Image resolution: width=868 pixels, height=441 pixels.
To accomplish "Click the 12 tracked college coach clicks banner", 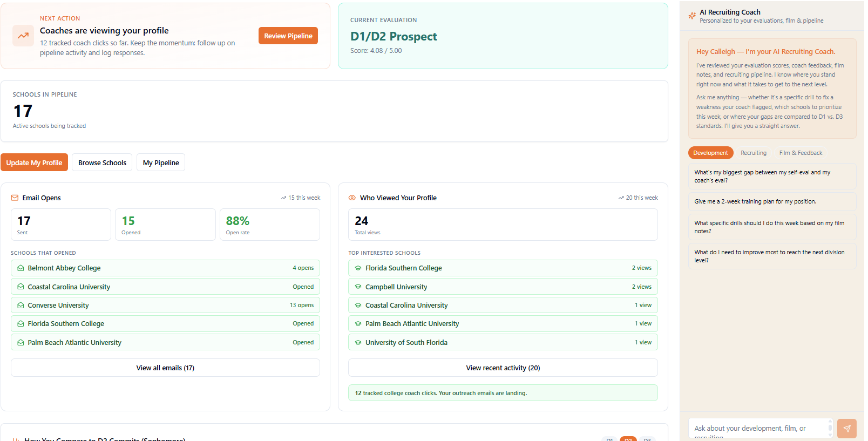I will (503, 393).
